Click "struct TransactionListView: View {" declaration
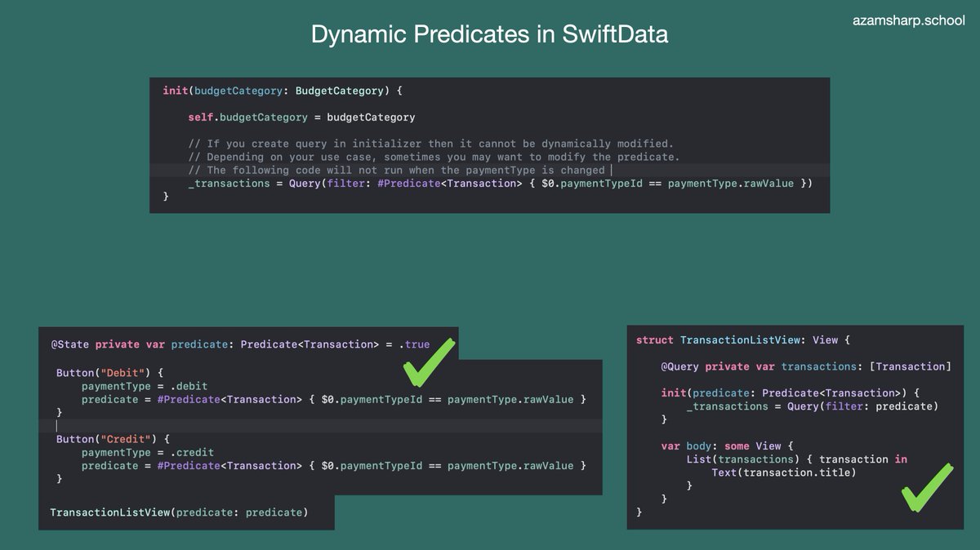980x550 pixels. pyautogui.click(x=743, y=340)
